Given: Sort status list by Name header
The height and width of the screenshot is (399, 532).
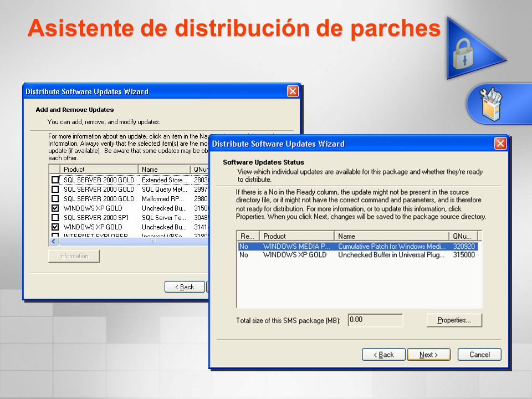Looking at the screenshot, I should click(392, 236).
